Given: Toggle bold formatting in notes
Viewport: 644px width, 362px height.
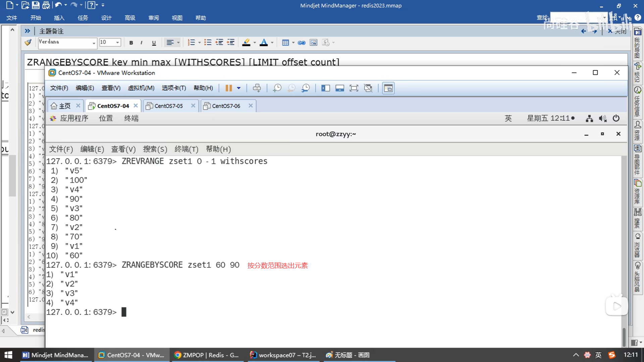Looking at the screenshot, I should (x=131, y=43).
